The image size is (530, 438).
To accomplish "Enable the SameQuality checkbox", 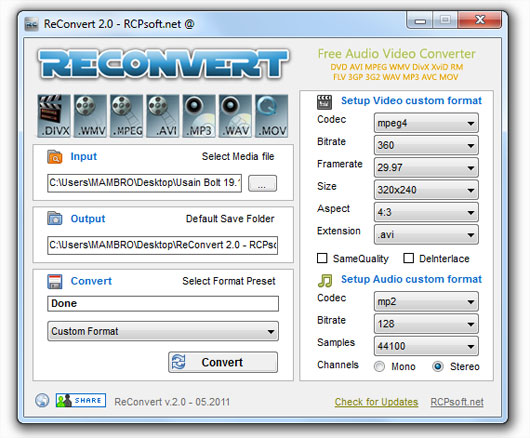I will 322,258.
